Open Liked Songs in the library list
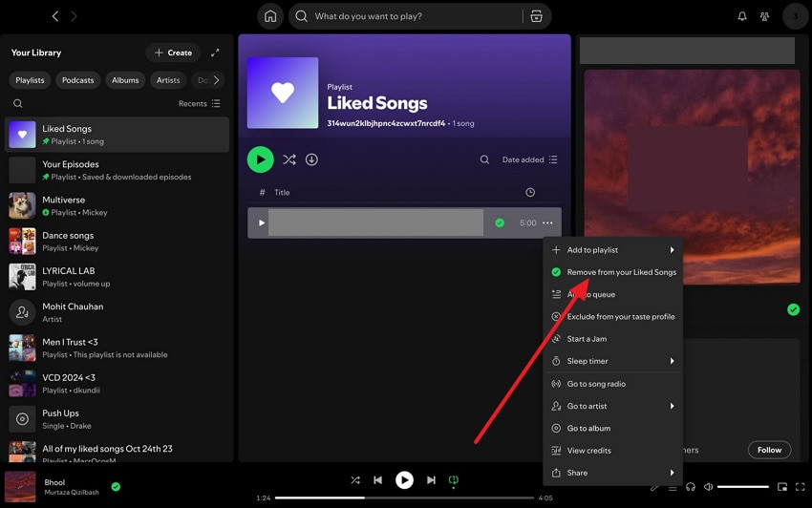Viewport: 812px width, 508px height. [x=118, y=135]
